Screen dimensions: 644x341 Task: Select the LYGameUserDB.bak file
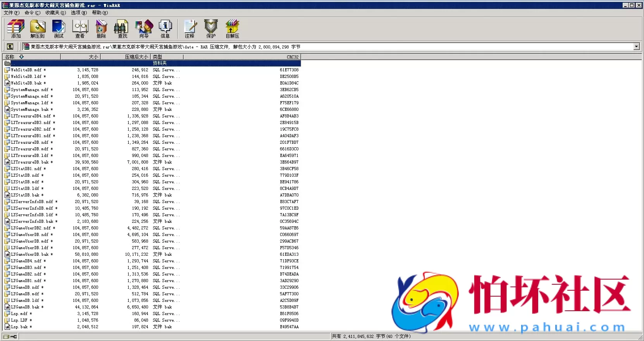pyautogui.click(x=29, y=255)
